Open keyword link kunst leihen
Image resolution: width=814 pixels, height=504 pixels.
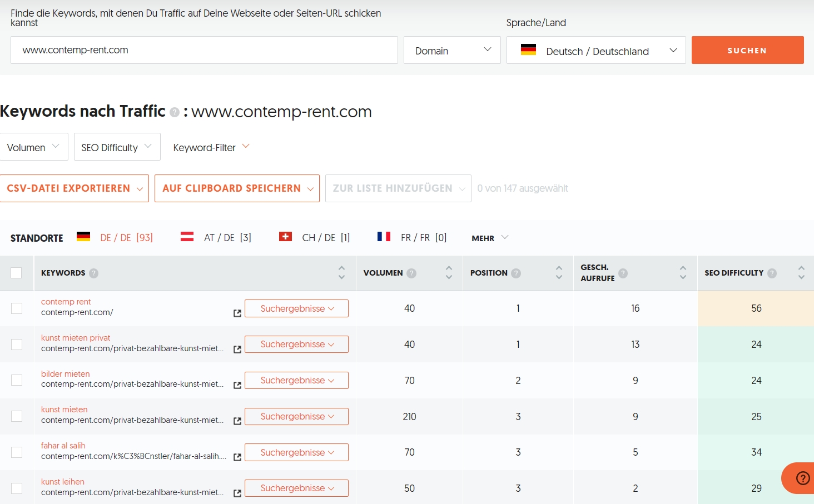(x=63, y=482)
